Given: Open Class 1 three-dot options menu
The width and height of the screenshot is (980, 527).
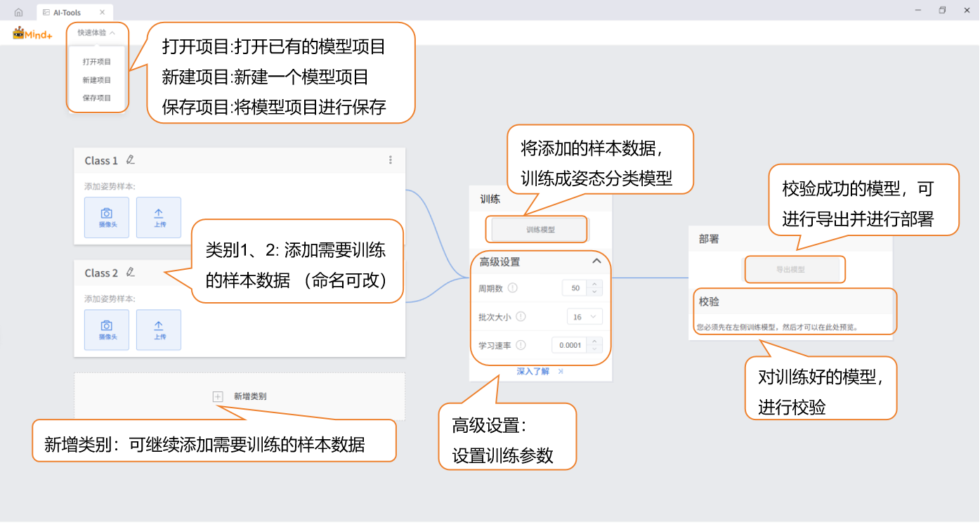Looking at the screenshot, I should [391, 160].
